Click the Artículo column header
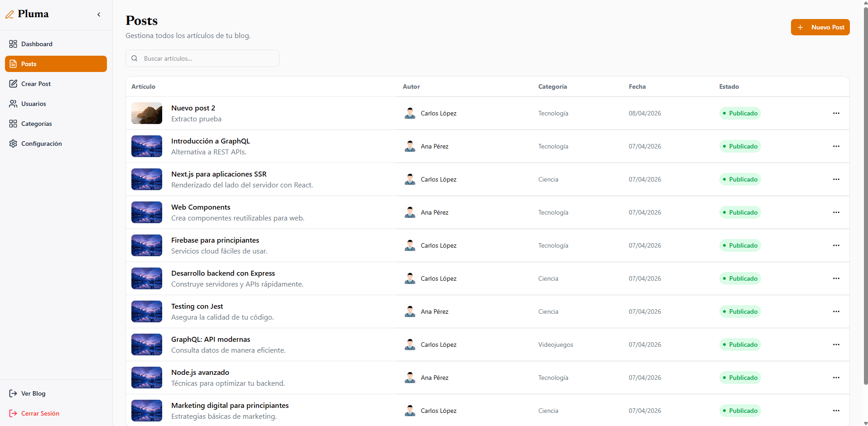Image resolution: width=868 pixels, height=426 pixels. pos(143,86)
